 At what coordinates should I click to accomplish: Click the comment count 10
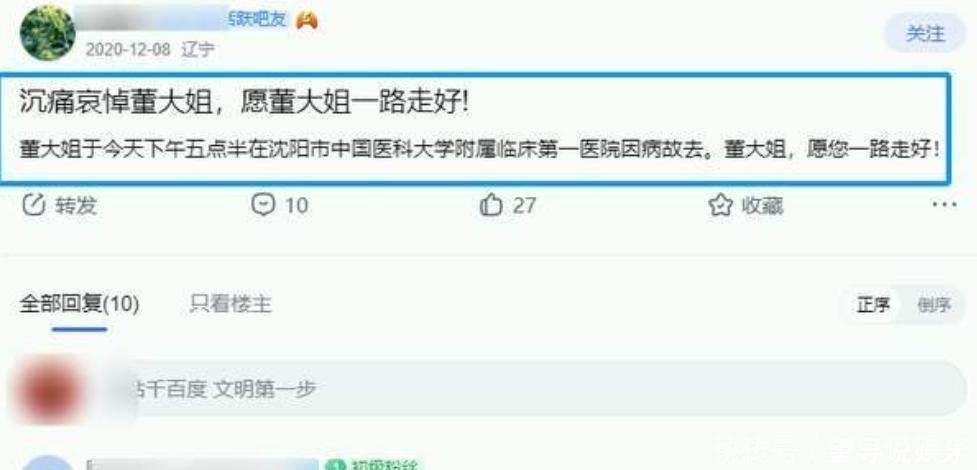pyautogui.click(x=297, y=205)
